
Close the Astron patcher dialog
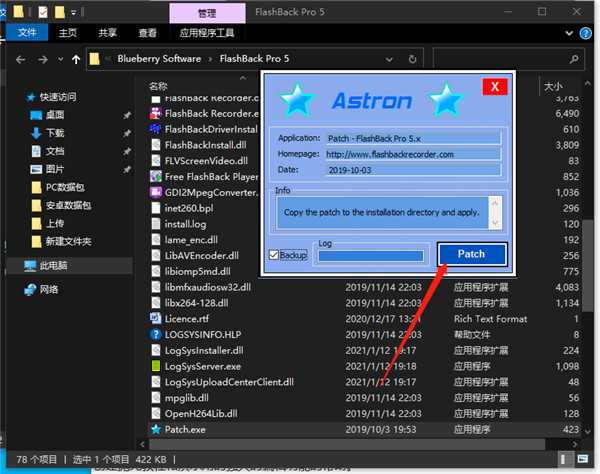[x=494, y=87]
